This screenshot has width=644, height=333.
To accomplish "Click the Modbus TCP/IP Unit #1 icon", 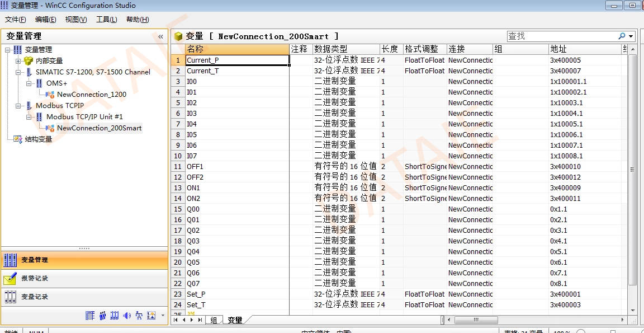I will [39, 117].
